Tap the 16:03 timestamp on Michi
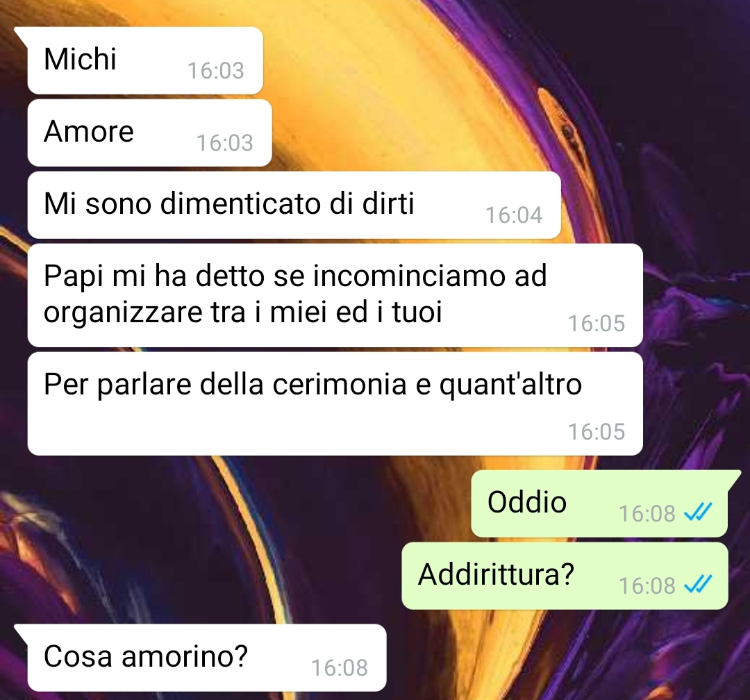 click(216, 71)
